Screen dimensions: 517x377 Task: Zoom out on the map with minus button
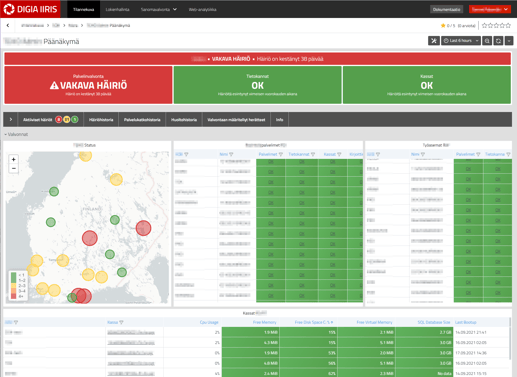[x=14, y=168]
